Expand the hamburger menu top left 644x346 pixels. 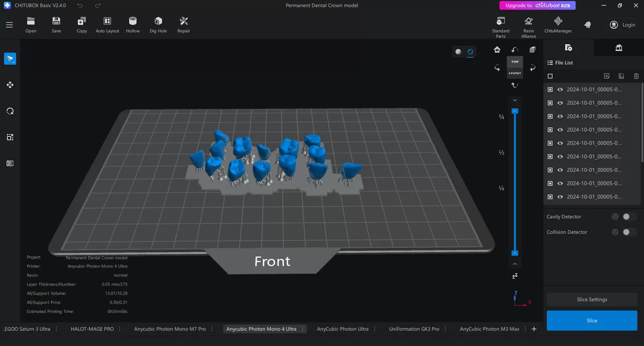click(9, 25)
